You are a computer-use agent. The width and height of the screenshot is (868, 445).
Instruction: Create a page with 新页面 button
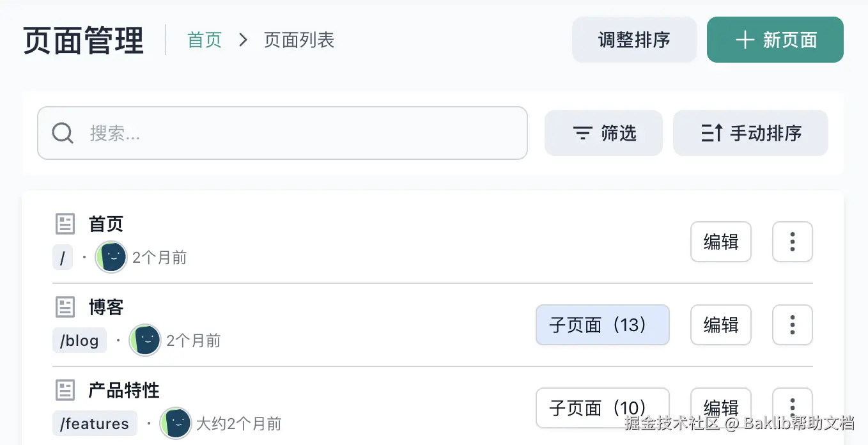[x=775, y=40]
